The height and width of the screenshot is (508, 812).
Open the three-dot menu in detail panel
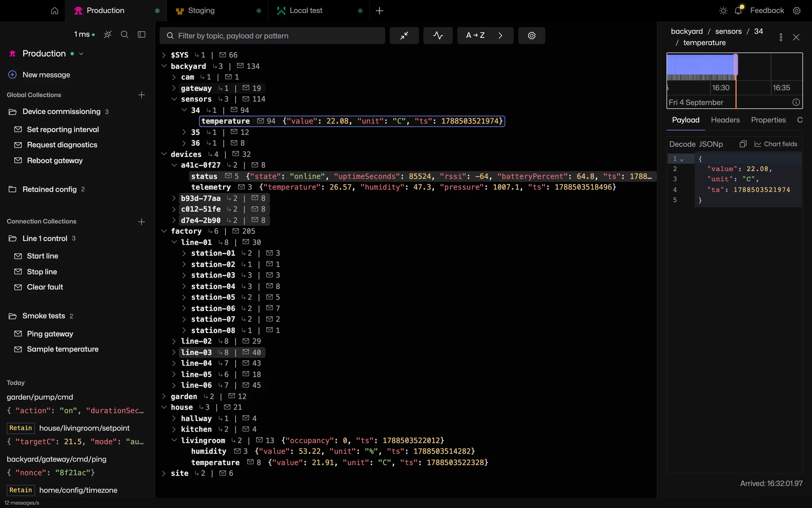[x=781, y=37]
